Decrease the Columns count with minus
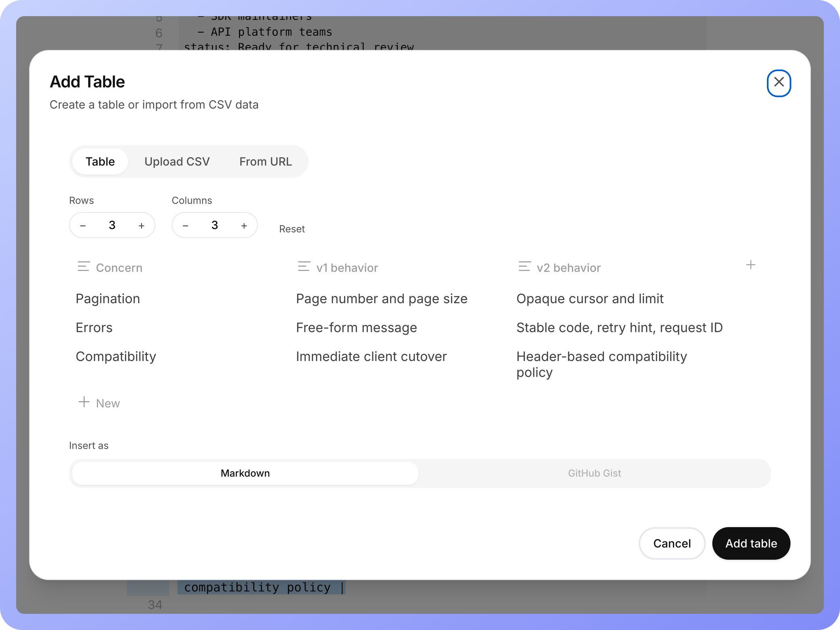840x630 pixels. [x=186, y=225]
